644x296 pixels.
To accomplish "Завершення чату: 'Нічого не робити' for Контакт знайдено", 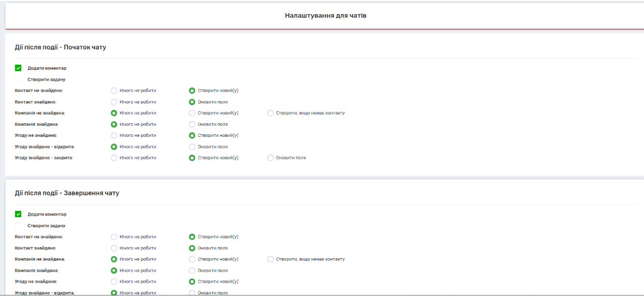I will tap(114, 248).
